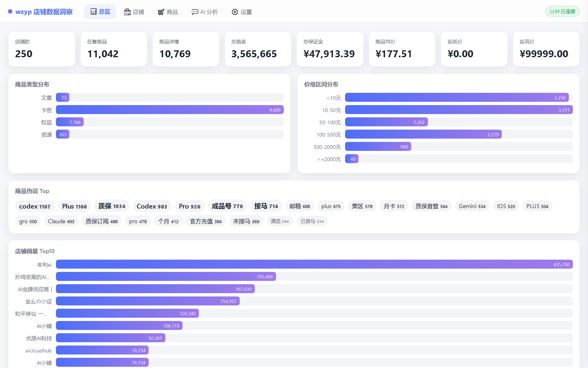Click the gear icon beside 设置
The width and height of the screenshot is (588, 368).
[x=235, y=12]
